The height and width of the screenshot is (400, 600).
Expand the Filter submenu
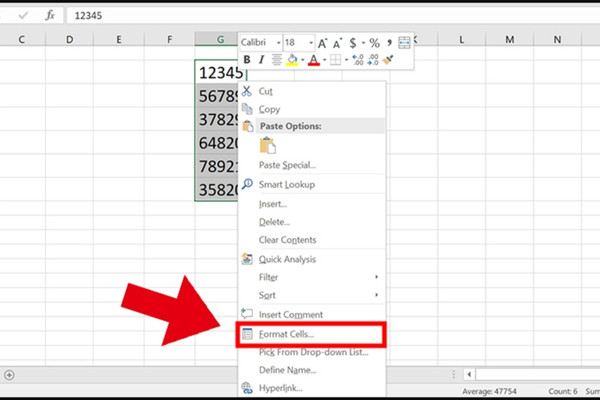312,277
